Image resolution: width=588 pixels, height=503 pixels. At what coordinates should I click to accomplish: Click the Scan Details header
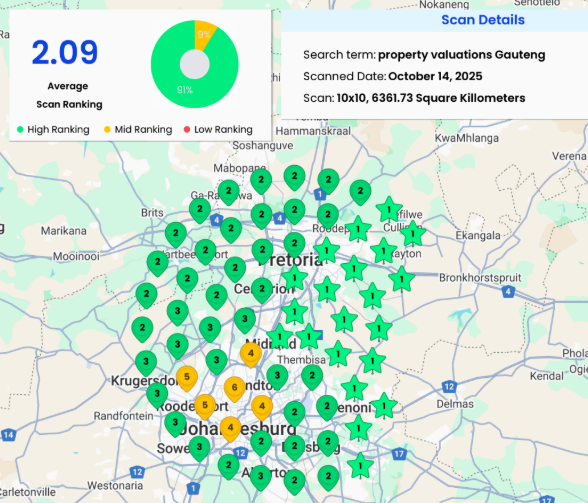point(483,20)
